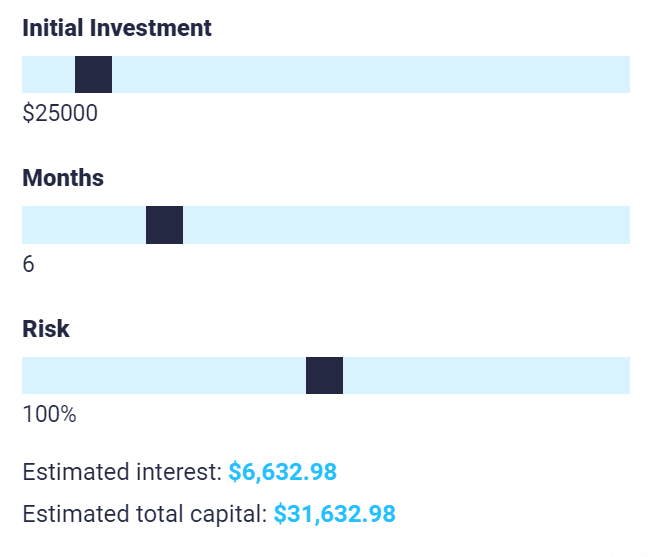This screenshot has width=656, height=557.
Task: Click the Initial Investment slider handle
Action: (93, 75)
